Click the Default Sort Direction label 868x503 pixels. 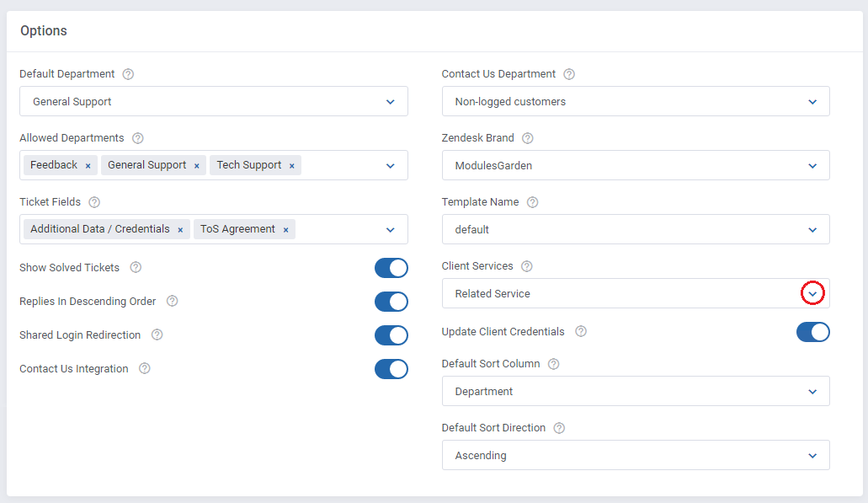494,428
